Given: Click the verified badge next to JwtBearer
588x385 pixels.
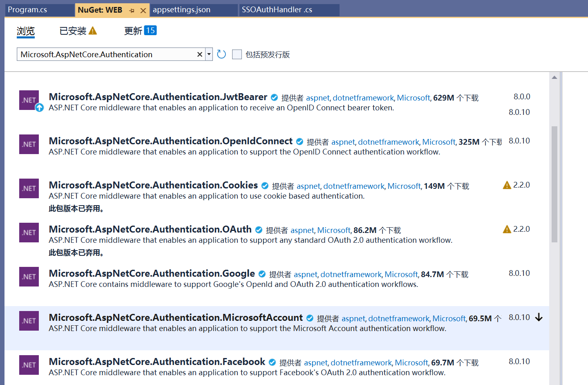Looking at the screenshot, I should click(x=275, y=97).
